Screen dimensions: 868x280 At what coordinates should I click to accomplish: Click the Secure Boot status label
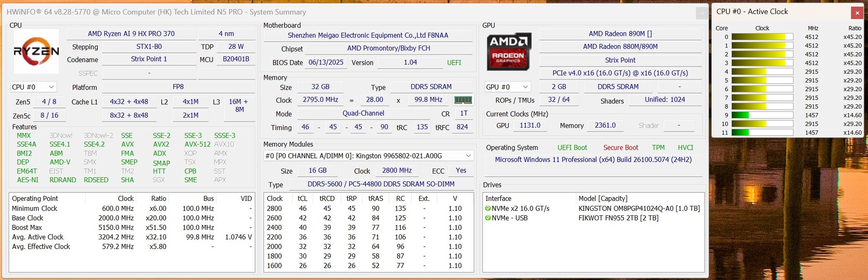tap(620, 147)
